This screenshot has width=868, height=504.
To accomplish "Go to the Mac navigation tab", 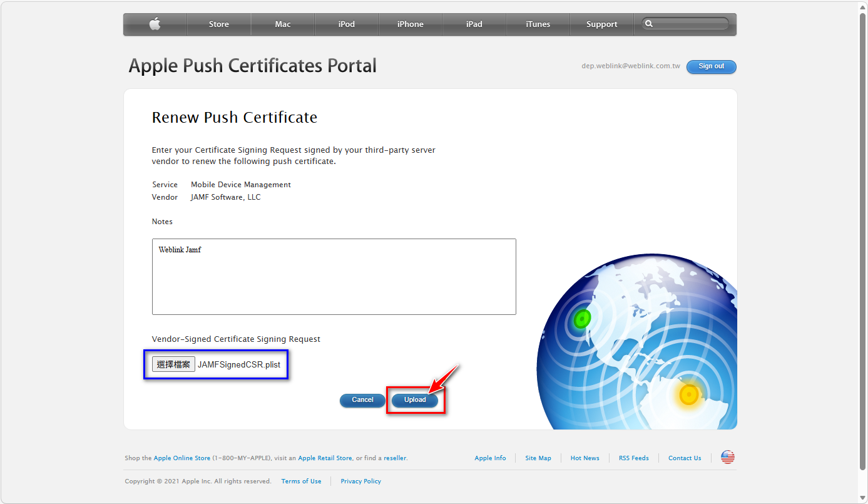I will tap(283, 24).
